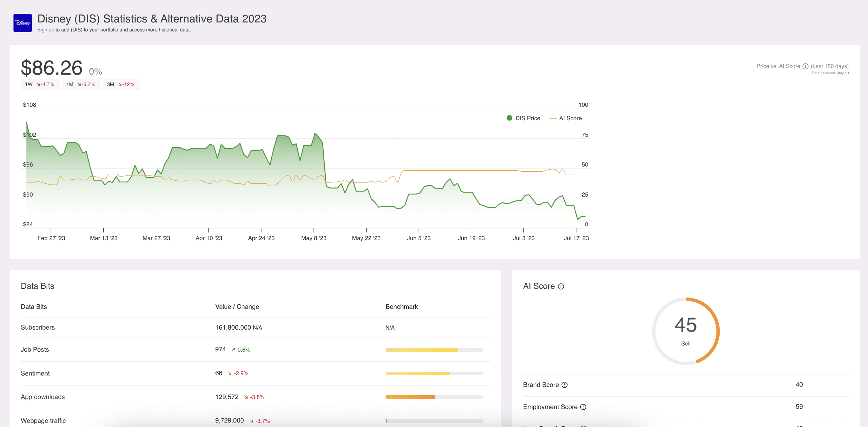Click the Sentiment row label
The height and width of the screenshot is (427, 868).
[35, 373]
